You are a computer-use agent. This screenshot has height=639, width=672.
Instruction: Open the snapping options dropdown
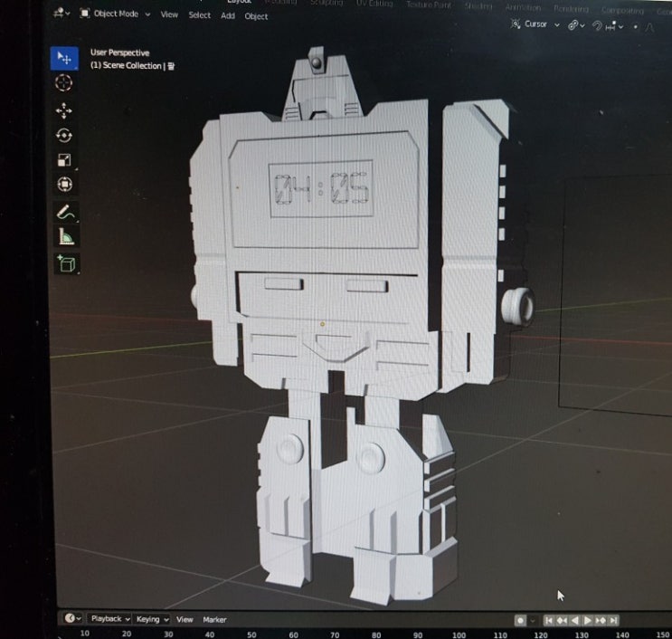[615, 26]
